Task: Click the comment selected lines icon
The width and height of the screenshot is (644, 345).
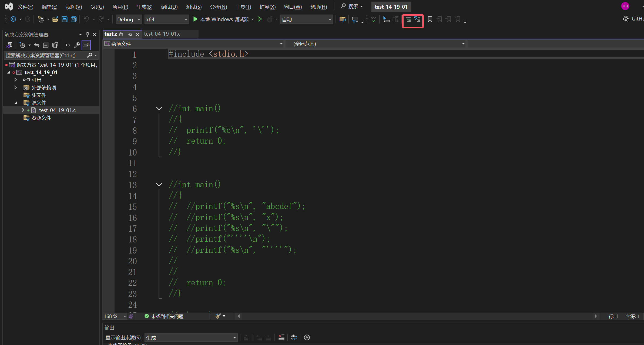Action: pos(408,19)
